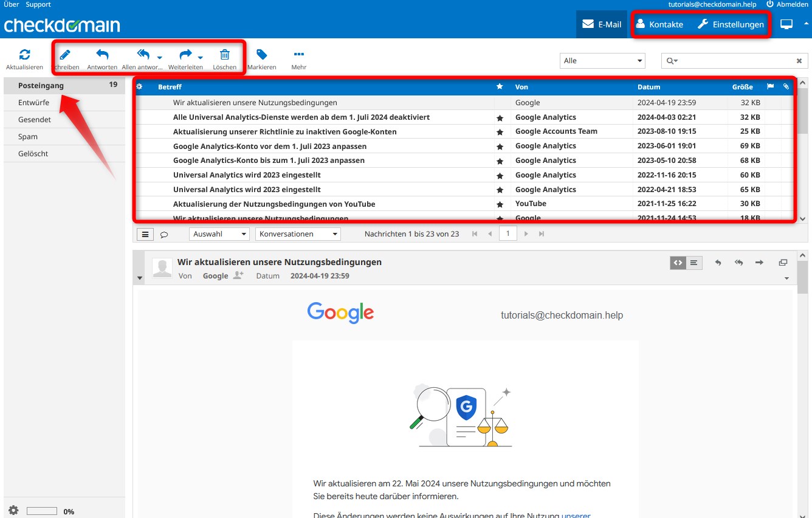Toggle star on 2022-11-16 message row
Image resolution: width=812 pixels, height=518 pixels.
500,175
